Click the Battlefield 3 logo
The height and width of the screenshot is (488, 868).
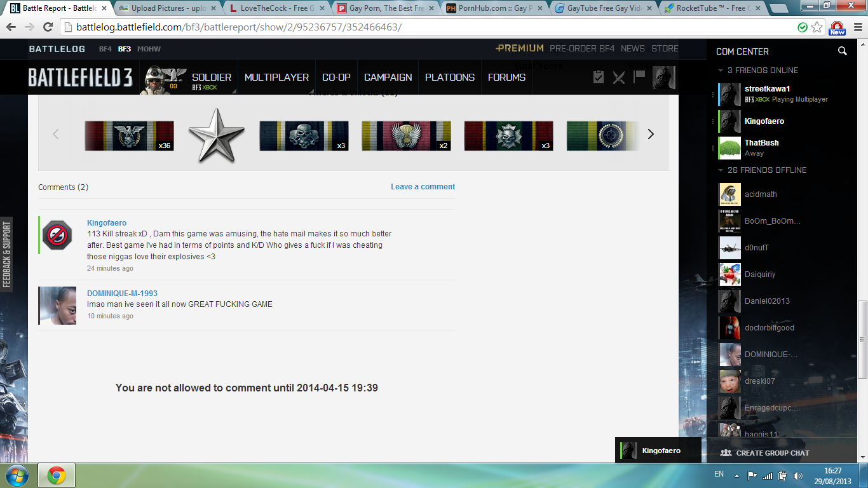click(x=80, y=78)
